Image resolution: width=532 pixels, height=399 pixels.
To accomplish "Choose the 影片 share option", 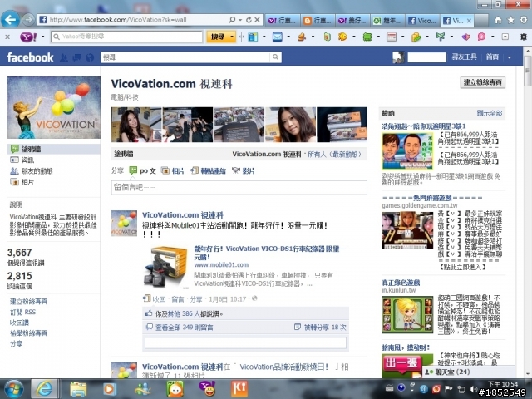I will click(244, 170).
